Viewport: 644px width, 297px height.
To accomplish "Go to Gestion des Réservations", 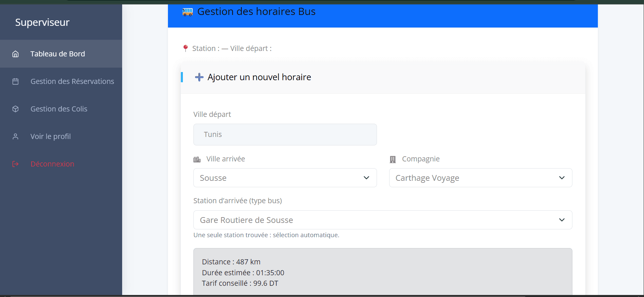I will coord(61,81).
